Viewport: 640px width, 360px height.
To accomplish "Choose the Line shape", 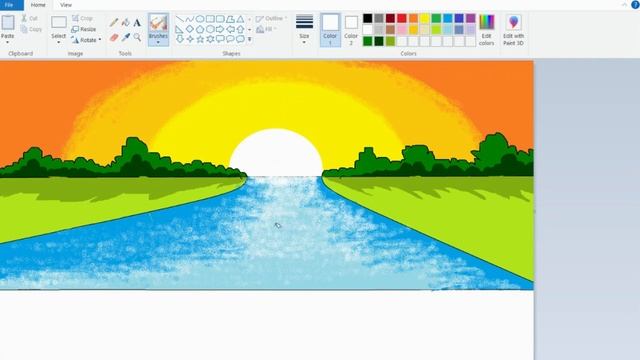I will pyautogui.click(x=180, y=19).
